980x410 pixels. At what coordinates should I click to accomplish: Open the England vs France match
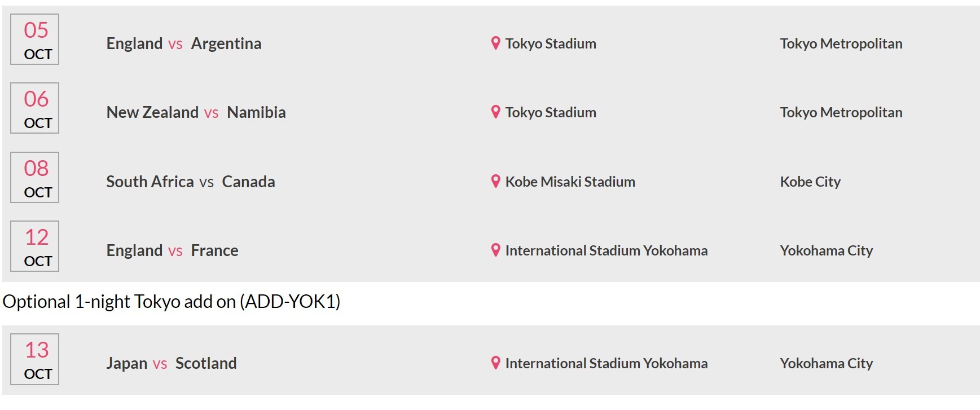point(172,250)
